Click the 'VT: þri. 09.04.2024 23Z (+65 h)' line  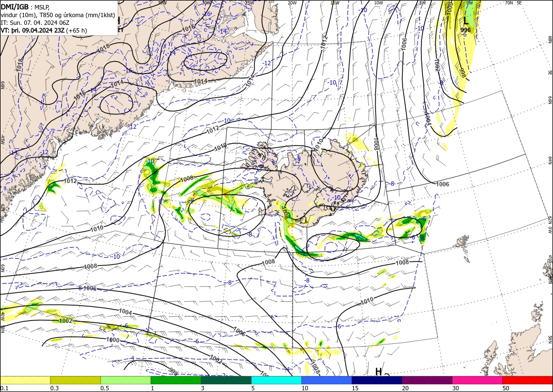point(44,30)
